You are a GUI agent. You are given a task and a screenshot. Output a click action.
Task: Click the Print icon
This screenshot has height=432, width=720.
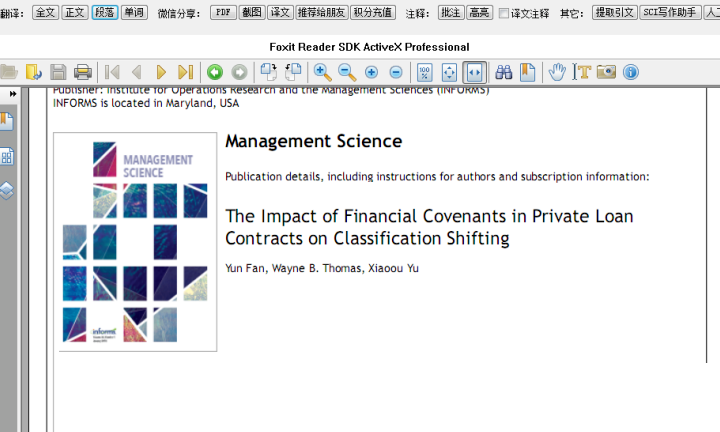pos(83,72)
